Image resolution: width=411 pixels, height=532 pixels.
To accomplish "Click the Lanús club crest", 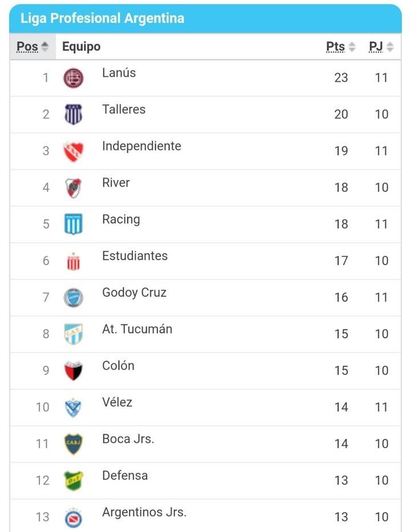I will (73, 78).
